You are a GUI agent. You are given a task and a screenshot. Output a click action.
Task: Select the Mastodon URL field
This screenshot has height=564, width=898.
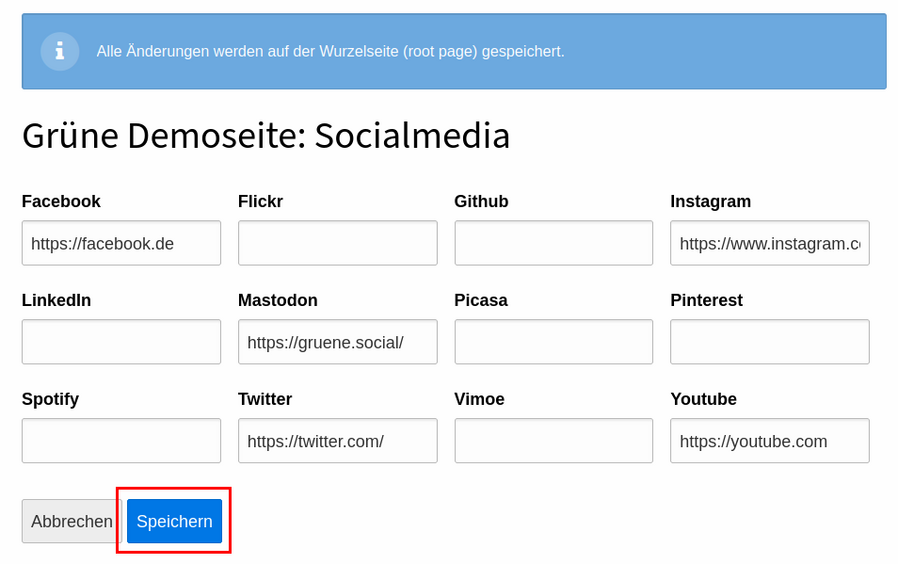[338, 342]
